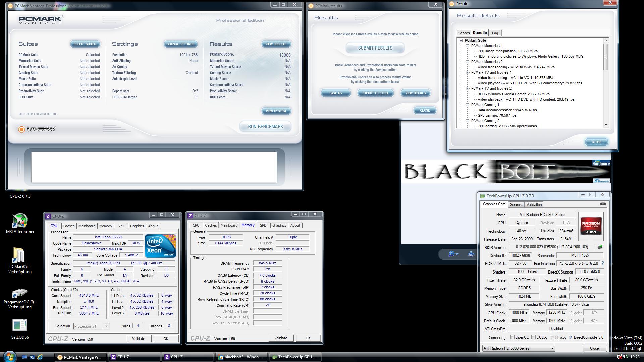This screenshot has width=644, height=362.
Task: Launch Internet Explorer from quick launch
Action: pos(40,357)
